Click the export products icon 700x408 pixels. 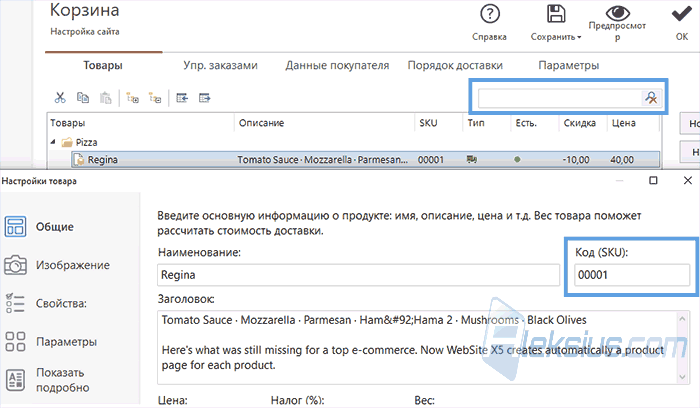(204, 98)
